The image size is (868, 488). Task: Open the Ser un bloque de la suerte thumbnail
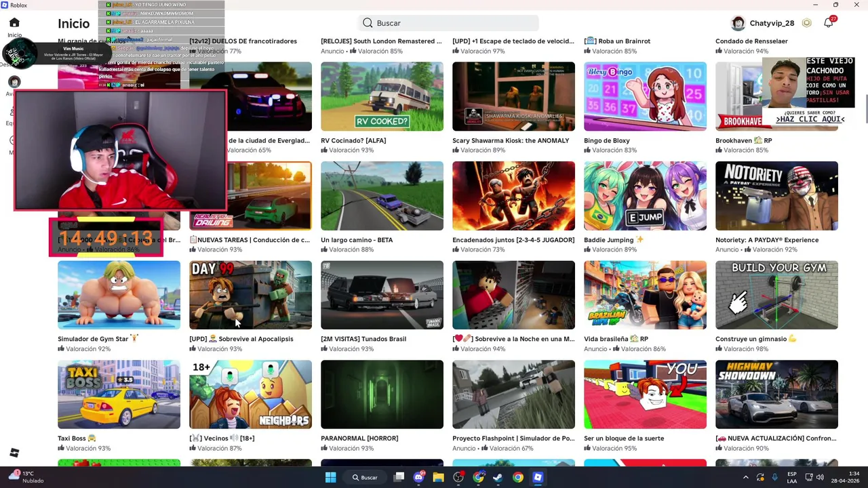pyautogui.click(x=645, y=394)
